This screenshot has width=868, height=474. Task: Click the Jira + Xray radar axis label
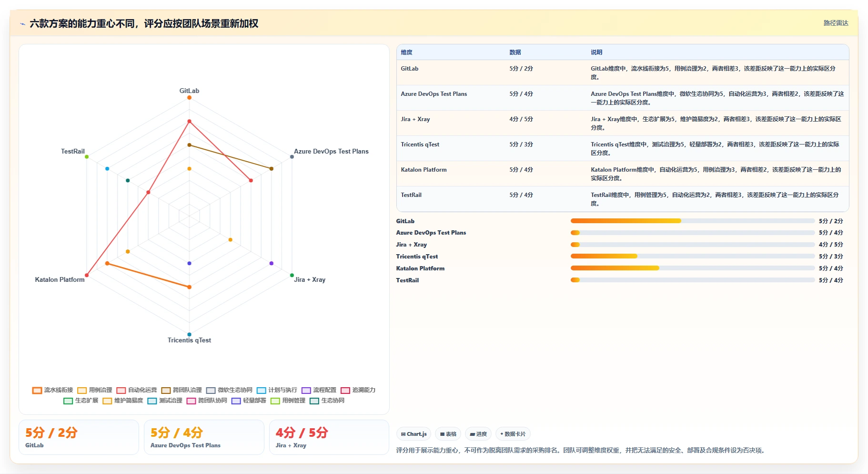coord(310,279)
